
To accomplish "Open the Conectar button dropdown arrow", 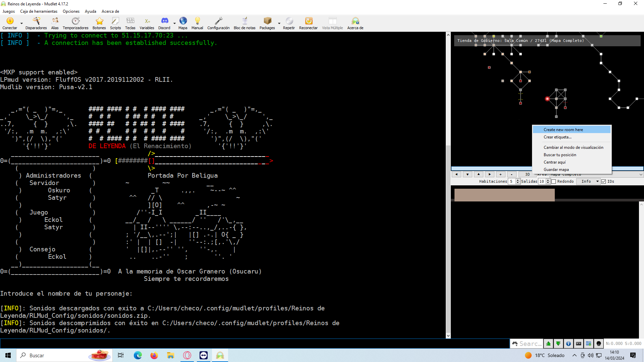I will pos(21,24).
